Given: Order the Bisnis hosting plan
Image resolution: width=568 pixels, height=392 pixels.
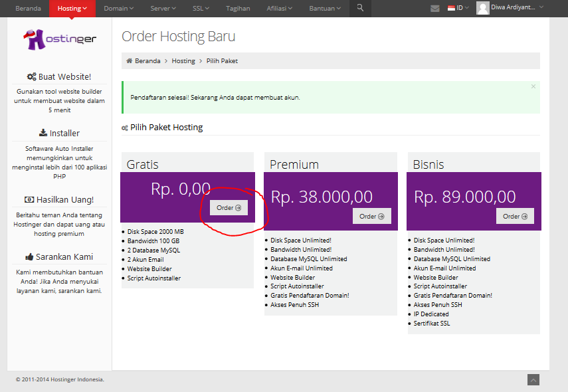Looking at the screenshot, I should click(515, 217).
